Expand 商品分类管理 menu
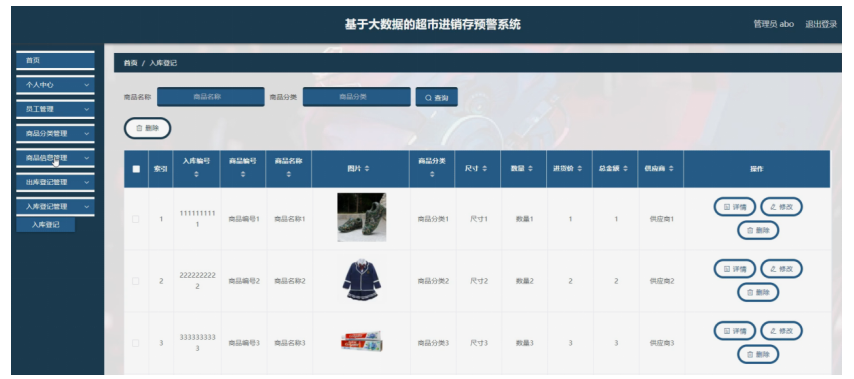Screen dimensions: 854x379 [x=55, y=133]
